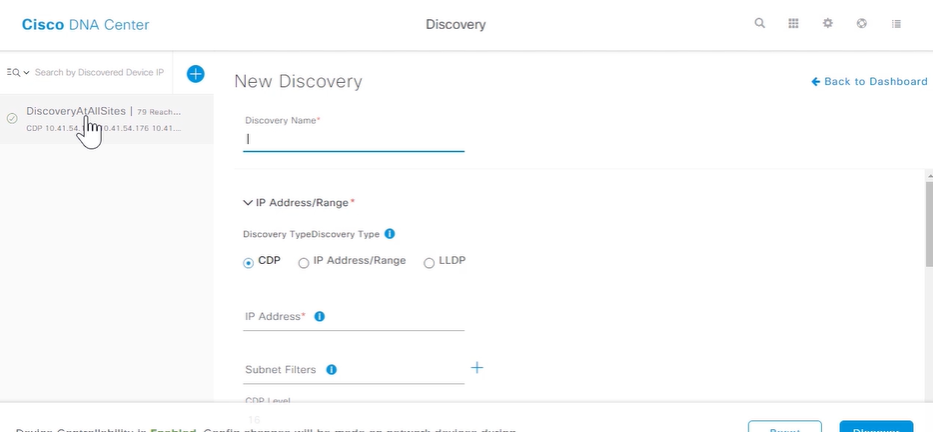The image size is (933, 432).
Task: Focus the Search by Discovered Device IP field
Action: coord(99,73)
